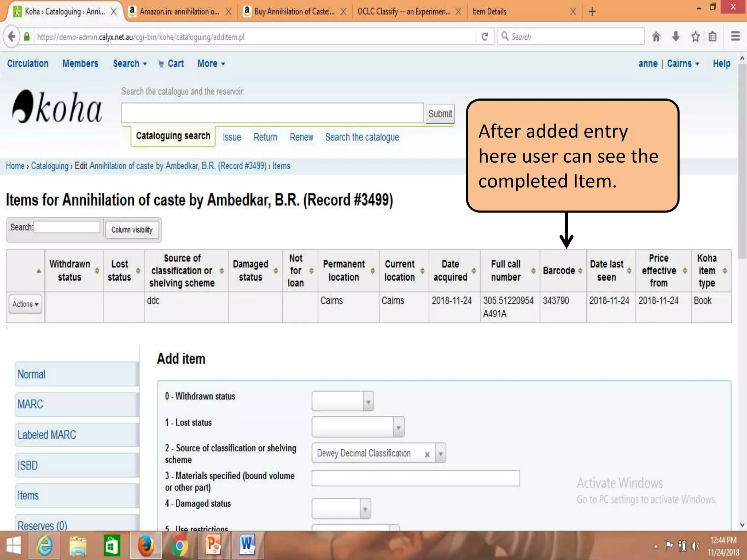
Task: Close the OCLC Classify tab
Action: pyautogui.click(x=458, y=12)
